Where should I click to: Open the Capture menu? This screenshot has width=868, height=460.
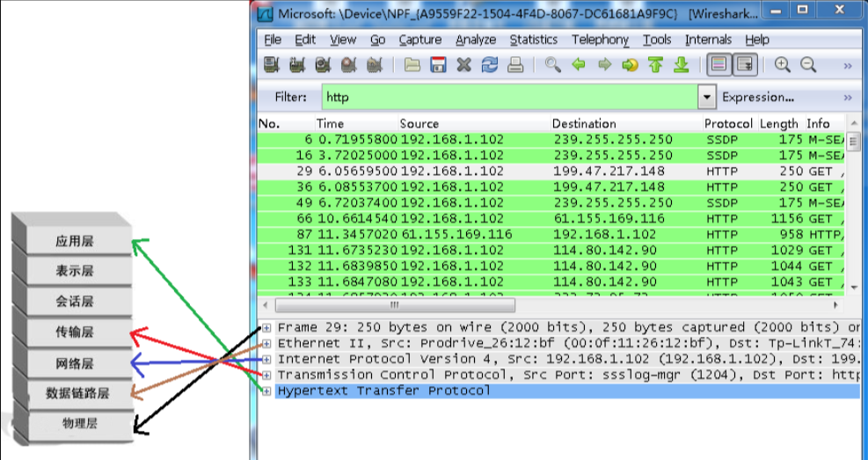(x=420, y=40)
